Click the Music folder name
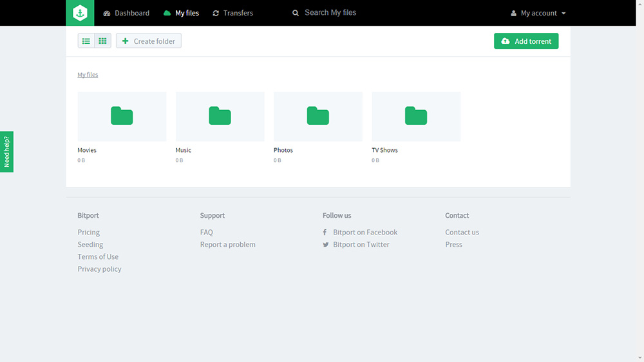This screenshot has height=362, width=644. click(183, 150)
